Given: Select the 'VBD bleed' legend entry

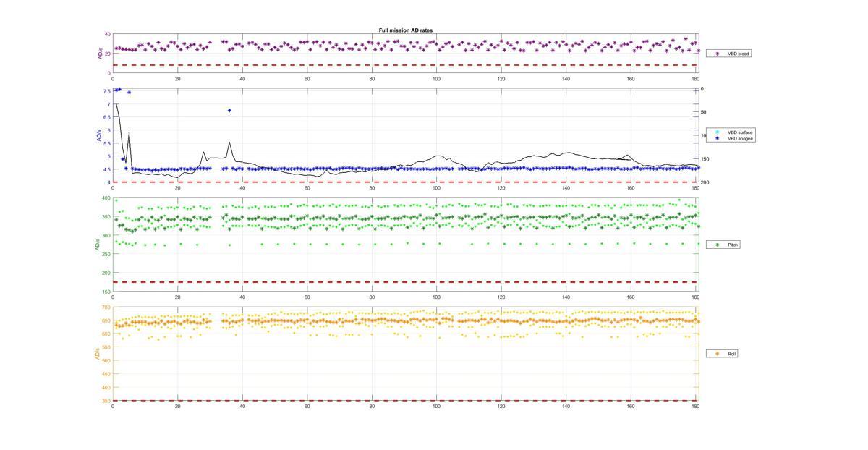Looking at the screenshot, I should pos(739,54).
